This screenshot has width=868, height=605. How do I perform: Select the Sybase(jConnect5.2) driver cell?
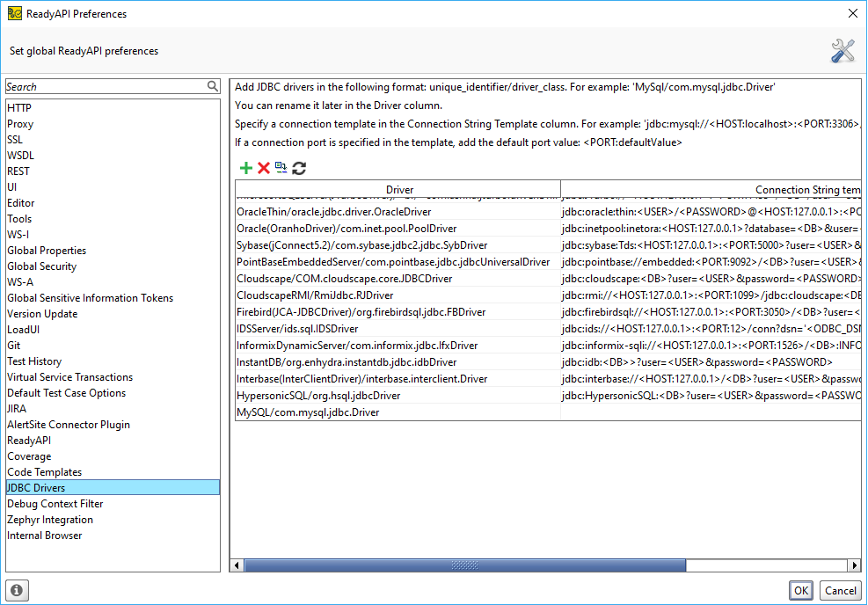pyautogui.click(x=398, y=245)
